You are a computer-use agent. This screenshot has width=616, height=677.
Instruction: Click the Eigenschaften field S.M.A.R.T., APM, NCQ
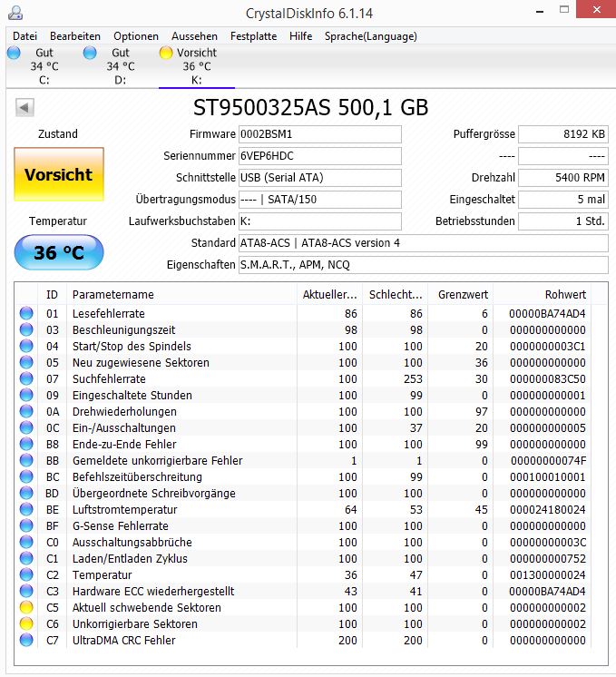tap(424, 265)
